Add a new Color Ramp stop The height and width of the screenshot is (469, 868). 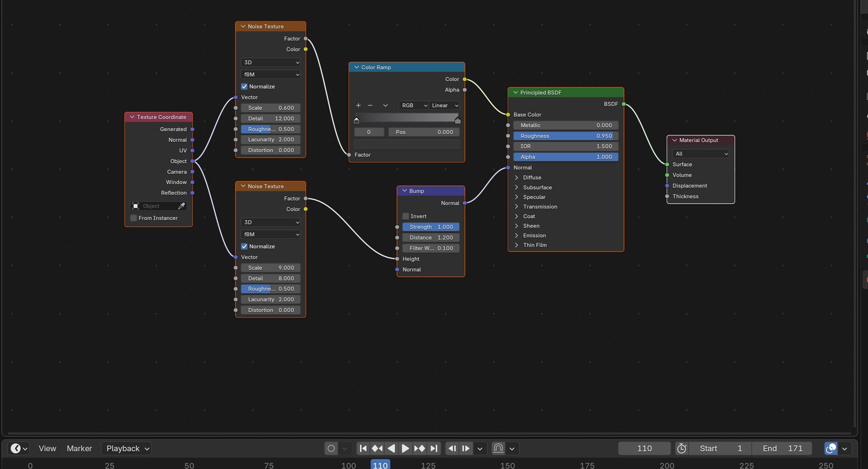click(358, 105)
